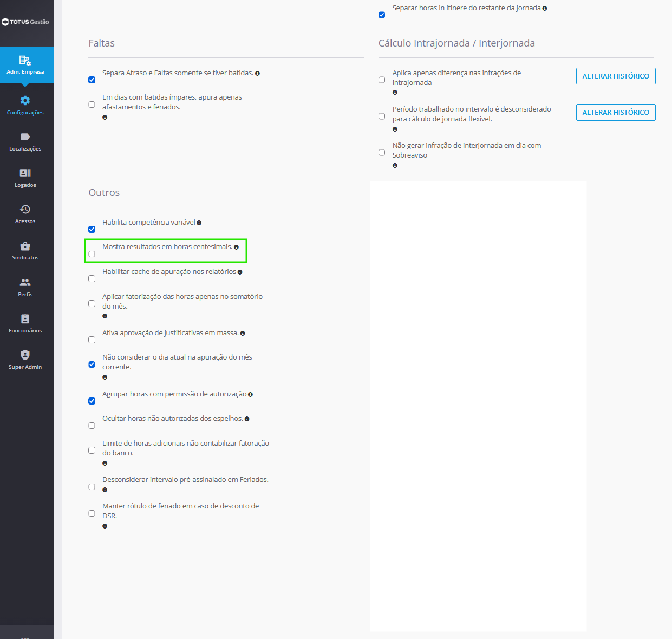
Task: Enable Mostra resultados em horas centesimais checkbox
Action: coord(92,254)
